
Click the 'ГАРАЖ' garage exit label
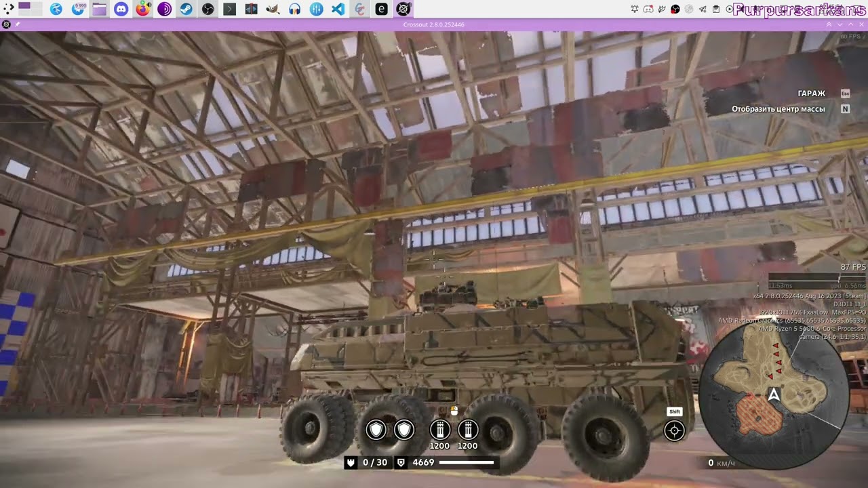[x=812, y=94]
